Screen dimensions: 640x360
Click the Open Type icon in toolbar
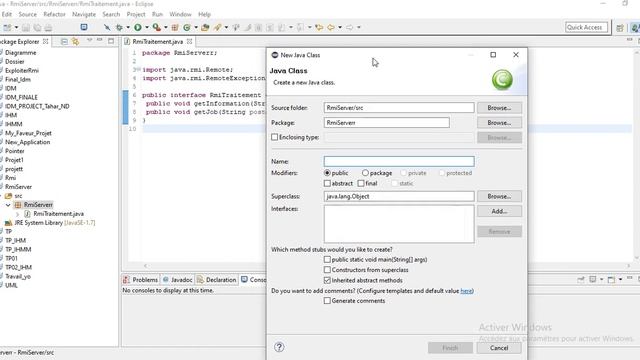click(205, 27)
